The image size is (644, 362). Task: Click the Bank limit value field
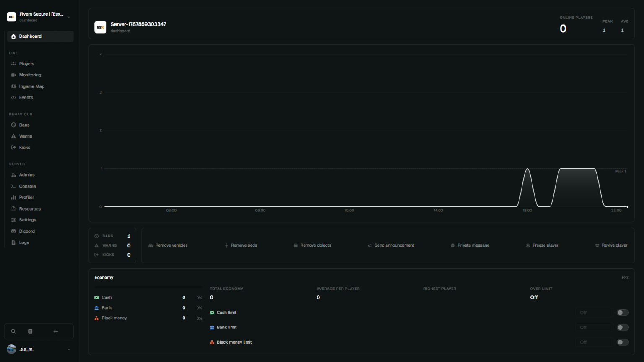[x=594, y=327]
